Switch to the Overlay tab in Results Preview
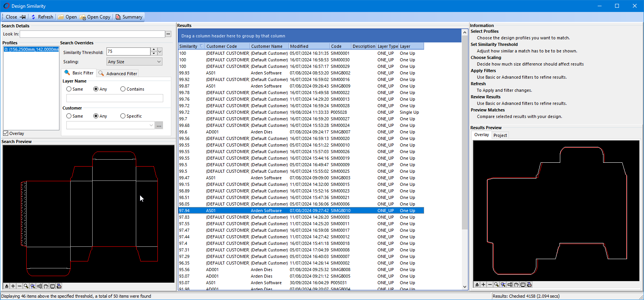Viewport: 644px width, 300px height. coord(482,135)
